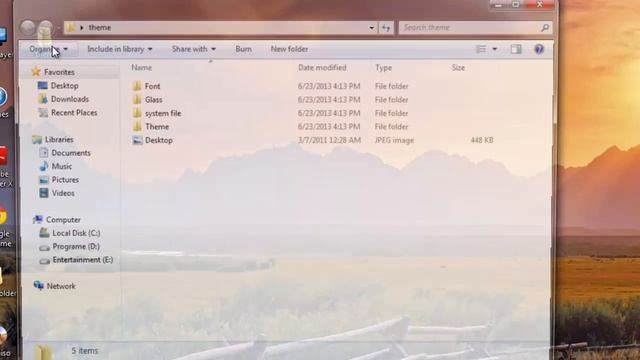Open the Share with dropdown
Viewport: 640px width, 360px height.
click(193, 49)
